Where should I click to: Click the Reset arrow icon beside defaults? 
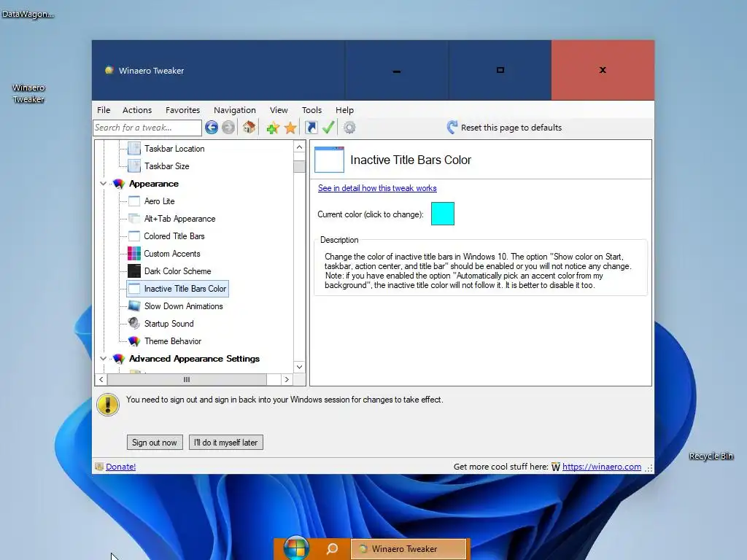452,127
